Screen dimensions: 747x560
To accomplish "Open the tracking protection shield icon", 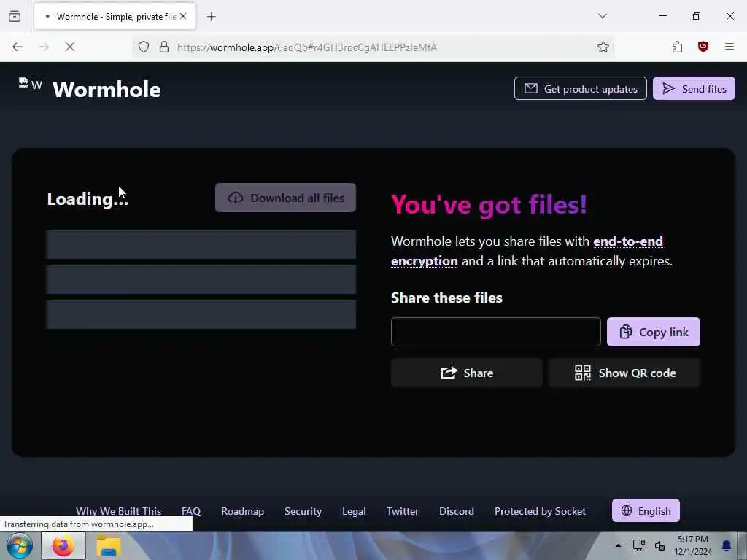I will click(x=144, y=47).
